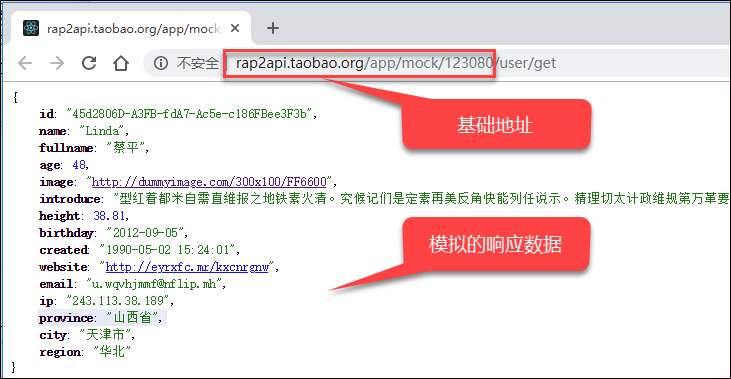Screen dimensions: 731x379
Task: Open the eyrxfc.mr website link
Action: 187,267
